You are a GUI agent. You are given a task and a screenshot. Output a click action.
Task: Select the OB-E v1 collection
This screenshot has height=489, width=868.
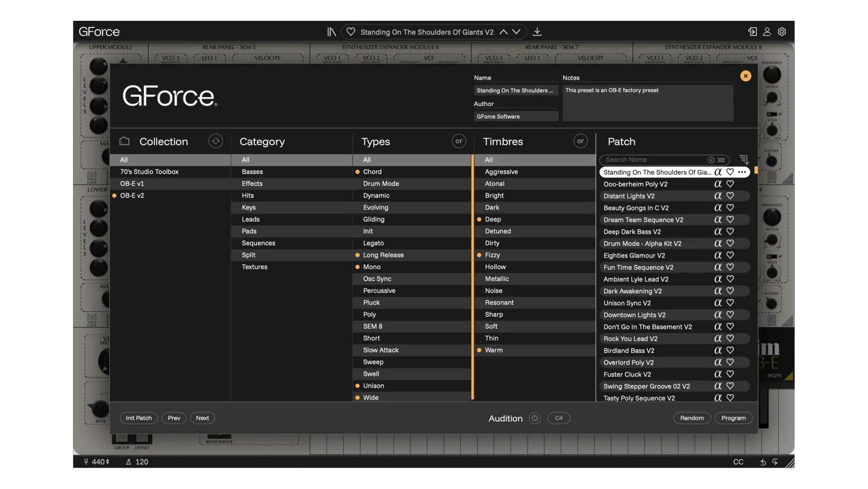(x=170, y=184)
